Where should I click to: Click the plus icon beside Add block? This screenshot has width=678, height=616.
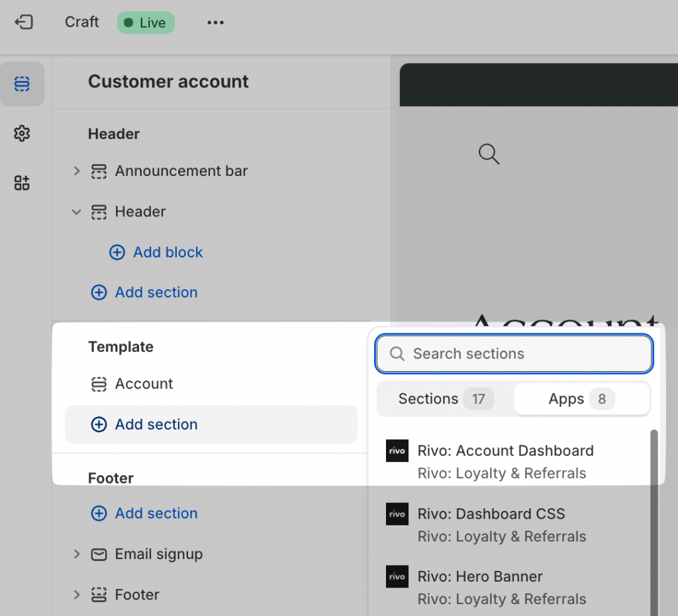[x=117, y=252]
